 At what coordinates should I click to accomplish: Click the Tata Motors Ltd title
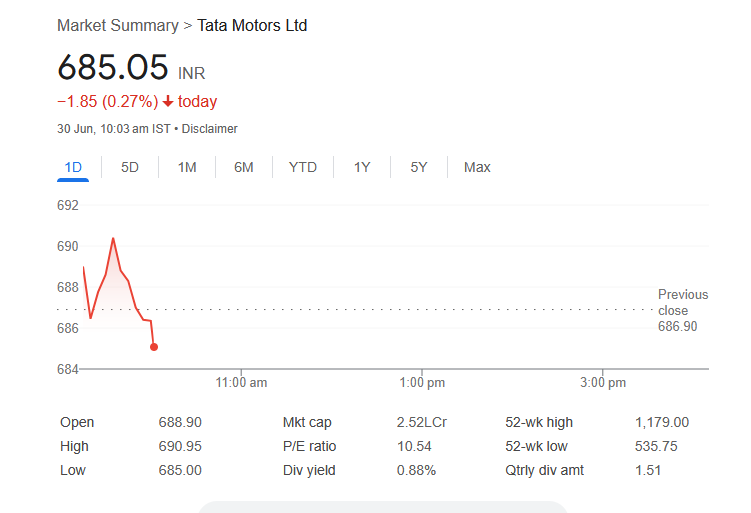[x=252, y=25]
